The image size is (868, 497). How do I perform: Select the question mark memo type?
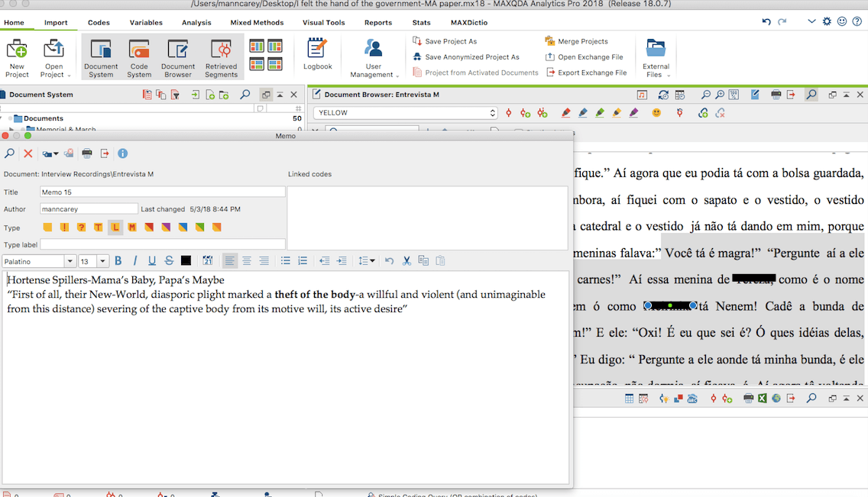(81, 228)
